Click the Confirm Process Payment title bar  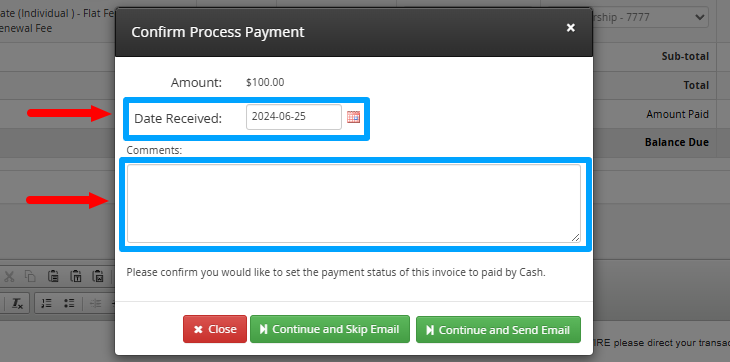(x=354, y=32)
